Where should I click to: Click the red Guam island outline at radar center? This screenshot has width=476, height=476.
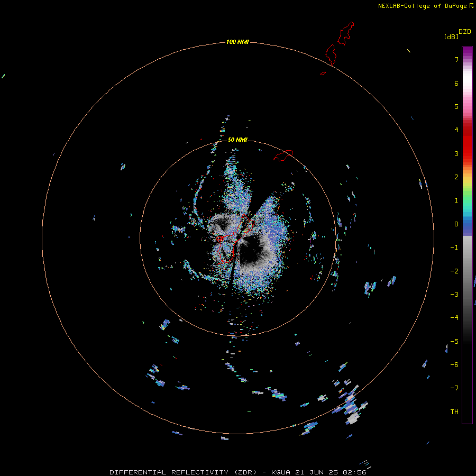click(x=234, y=239)
